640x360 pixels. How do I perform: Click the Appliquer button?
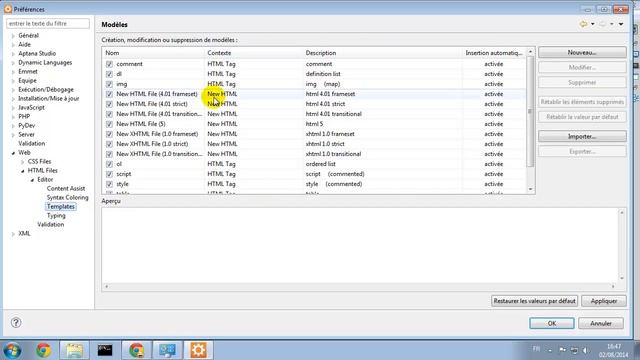(604, 301)
